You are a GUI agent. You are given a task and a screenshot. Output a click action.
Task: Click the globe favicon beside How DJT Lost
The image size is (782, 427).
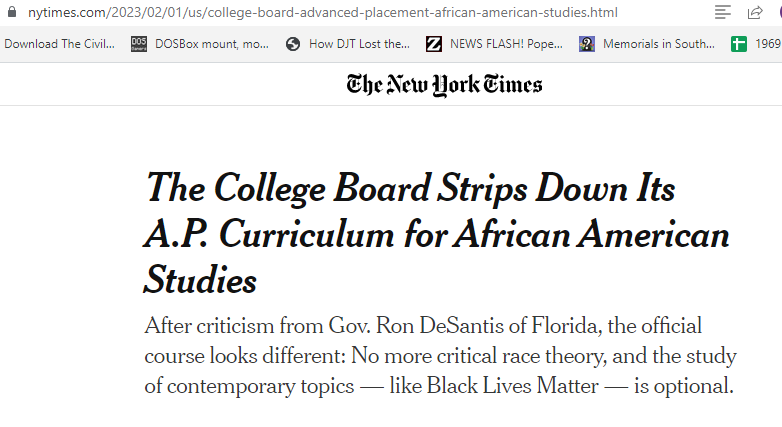pyautogui.click(x=293, y=44)
